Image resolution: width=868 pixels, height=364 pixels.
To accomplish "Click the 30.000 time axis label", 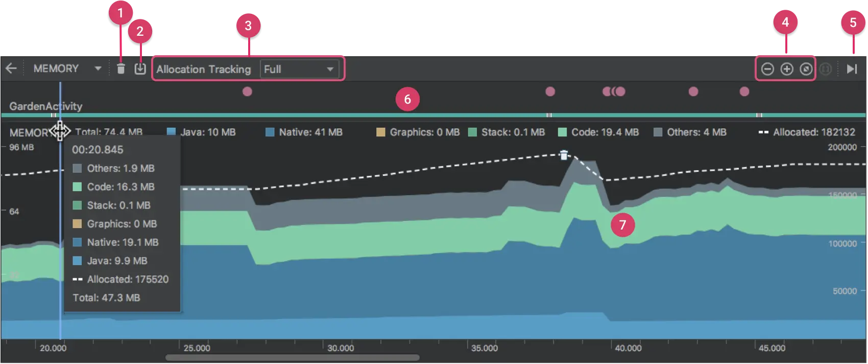I will (x=341, y=348).
